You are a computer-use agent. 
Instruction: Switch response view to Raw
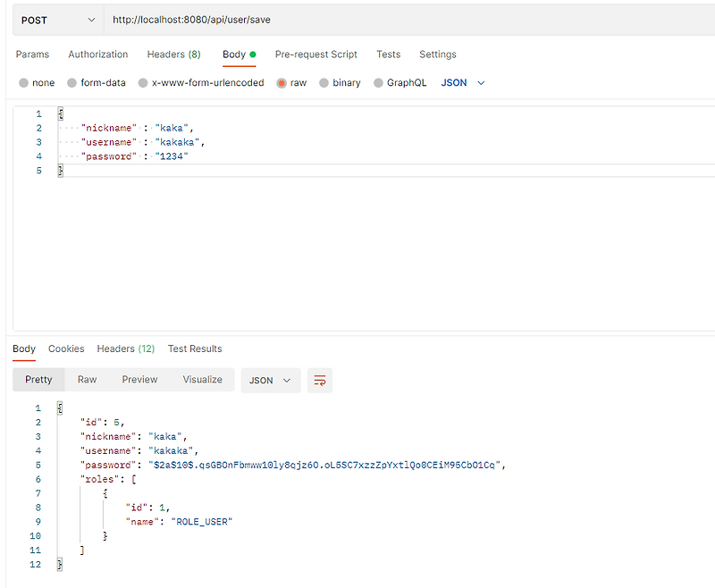[x=87, y=380]
